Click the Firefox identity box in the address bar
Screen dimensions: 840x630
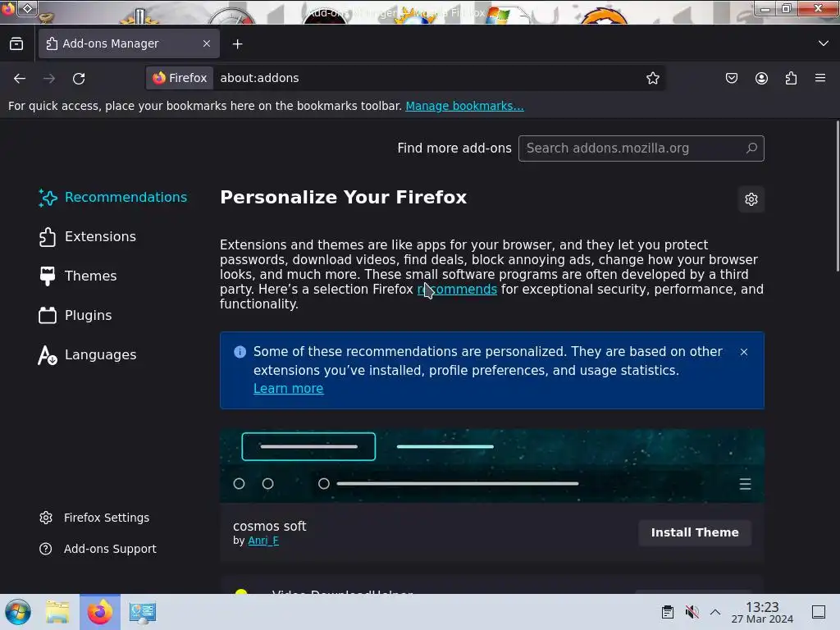[180, 78]
